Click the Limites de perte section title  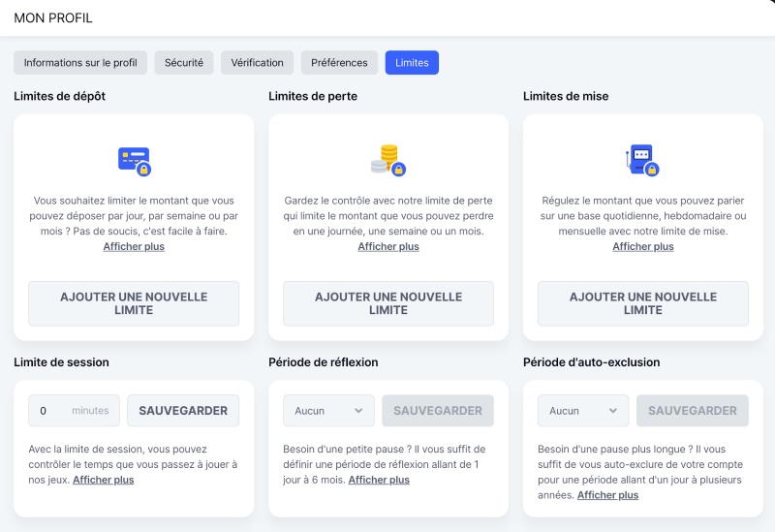313,96
